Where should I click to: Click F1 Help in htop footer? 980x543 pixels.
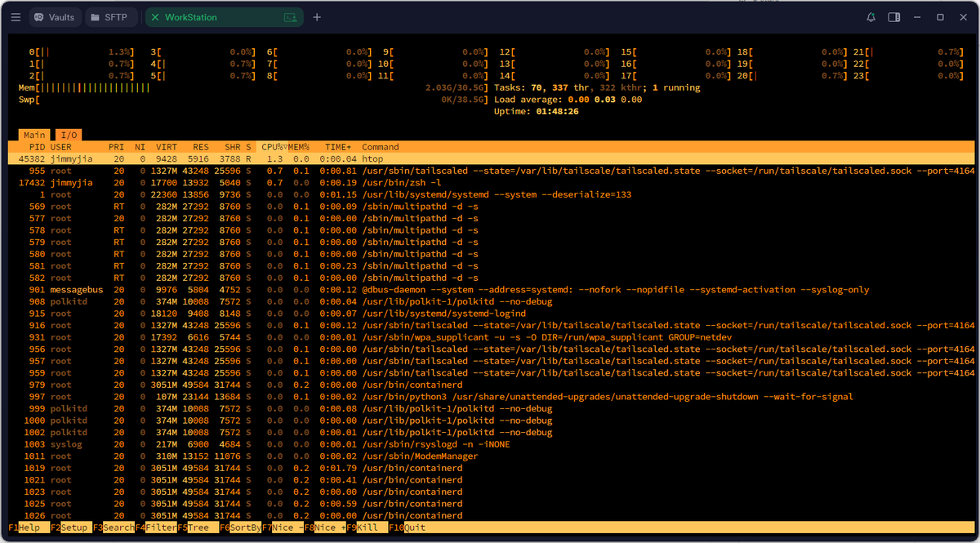[29, 527]
